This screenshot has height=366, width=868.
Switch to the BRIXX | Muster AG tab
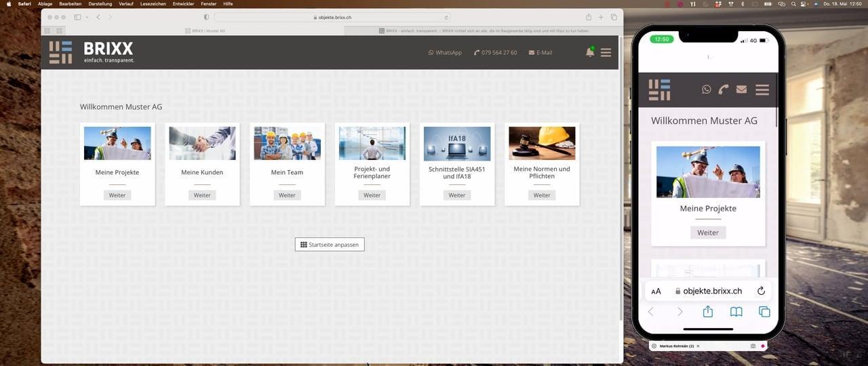click(205, 30)
